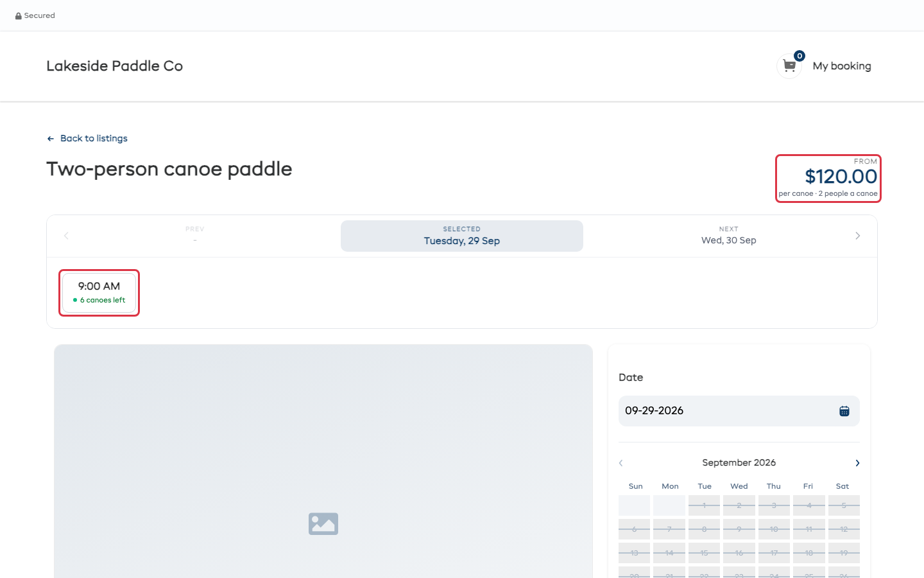Pick day 1 in the September calendar

(705, 505)
